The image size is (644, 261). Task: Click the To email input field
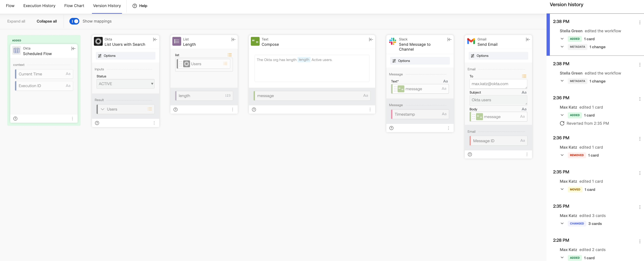pyautogui.click(x=498, y=84)
